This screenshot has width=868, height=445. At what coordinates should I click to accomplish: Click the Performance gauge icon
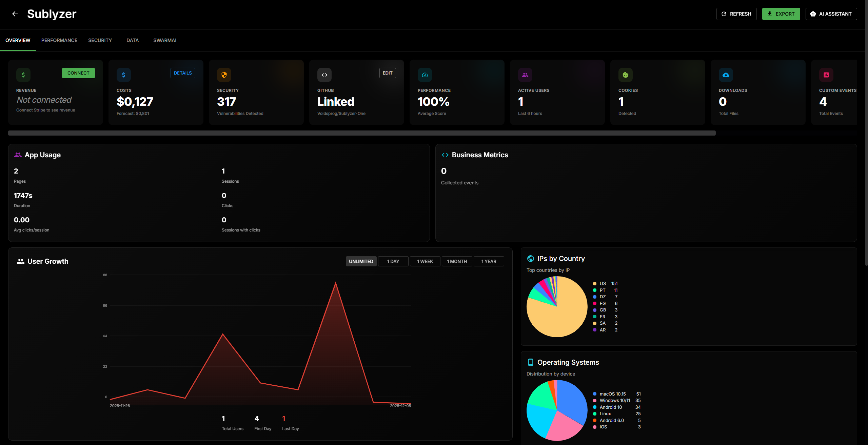tap(425, 75)
